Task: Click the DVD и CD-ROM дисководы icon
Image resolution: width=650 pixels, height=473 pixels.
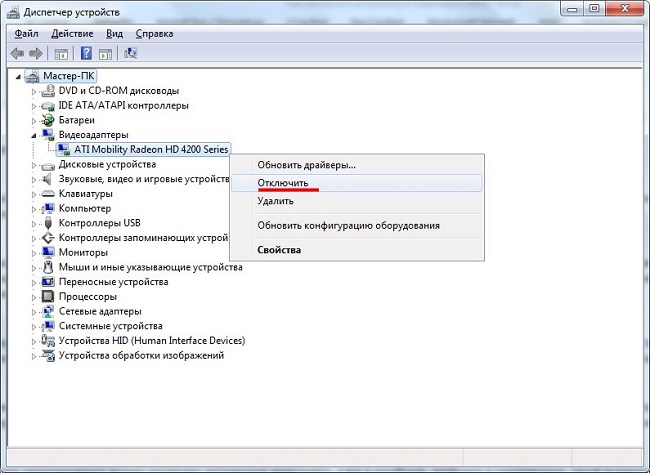Action: tap(48, 91)
